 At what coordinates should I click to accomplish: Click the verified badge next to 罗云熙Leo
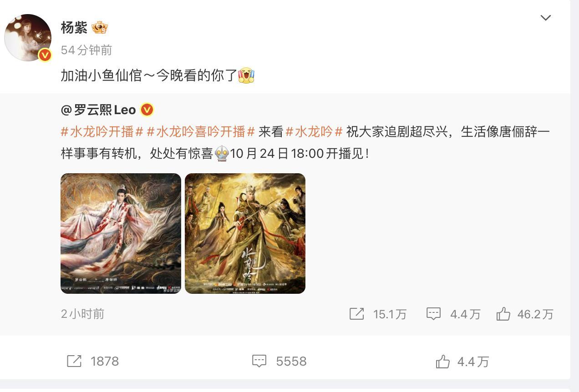click(x=147, y=110)
